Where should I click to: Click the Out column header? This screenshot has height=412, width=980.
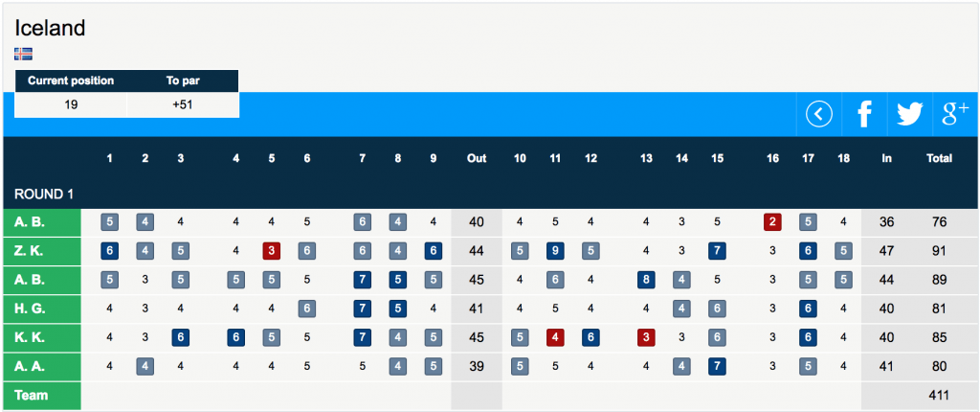pyautogui.click(x=477, y=158)
